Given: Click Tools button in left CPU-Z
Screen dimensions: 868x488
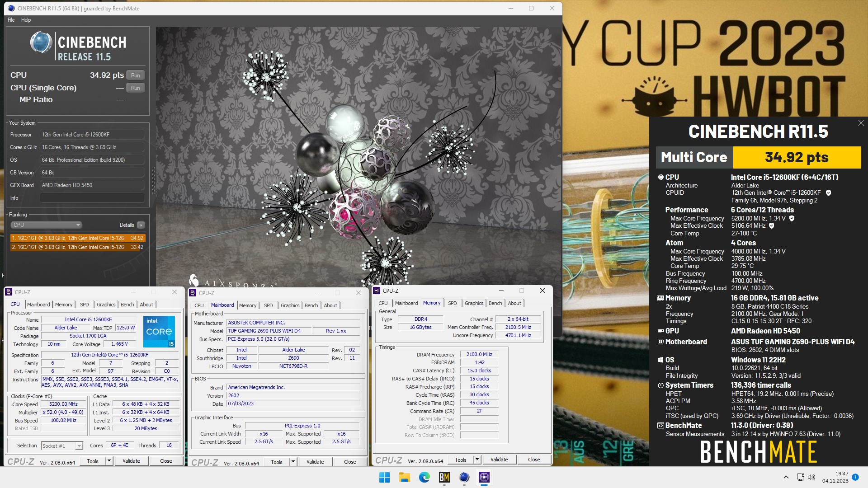Looking at the screenshot, I should (x=93, y=461).
